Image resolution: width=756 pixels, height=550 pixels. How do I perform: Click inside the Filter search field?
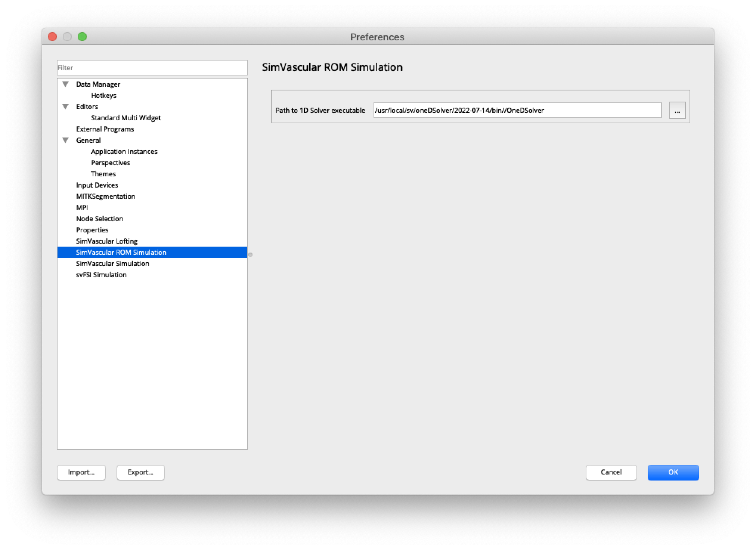click(x=152, y=68)
